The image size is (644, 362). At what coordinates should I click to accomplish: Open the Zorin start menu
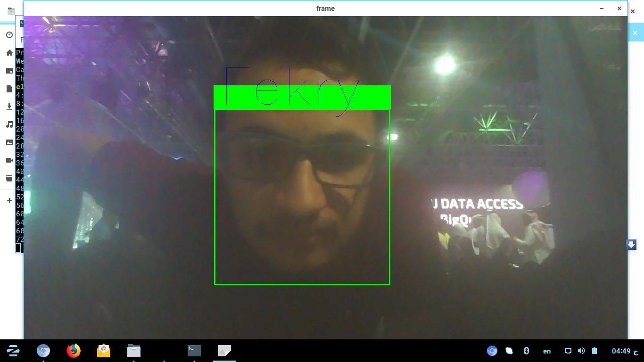13,351
